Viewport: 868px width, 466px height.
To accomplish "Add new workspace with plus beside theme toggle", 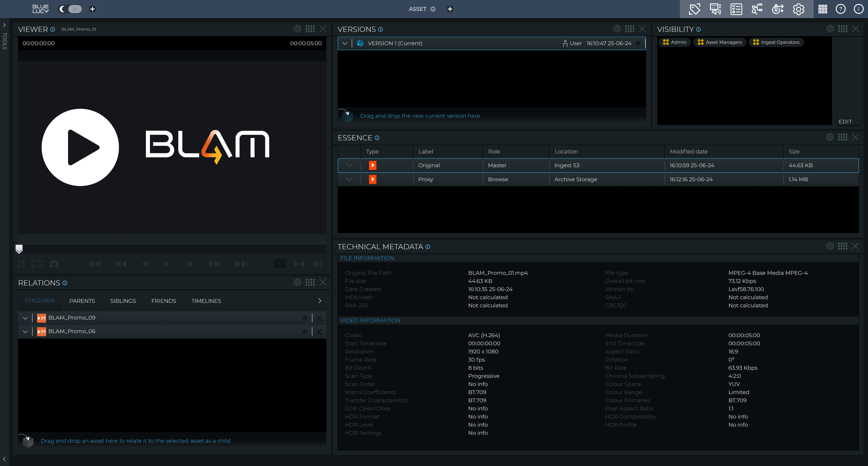I will click(x=92, y=9).
